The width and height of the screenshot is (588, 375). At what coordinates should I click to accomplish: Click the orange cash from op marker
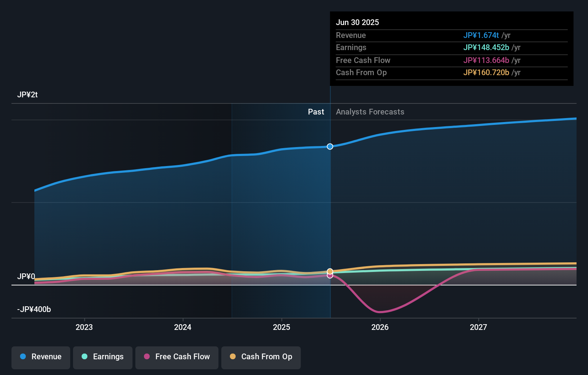tap(330, 271)
